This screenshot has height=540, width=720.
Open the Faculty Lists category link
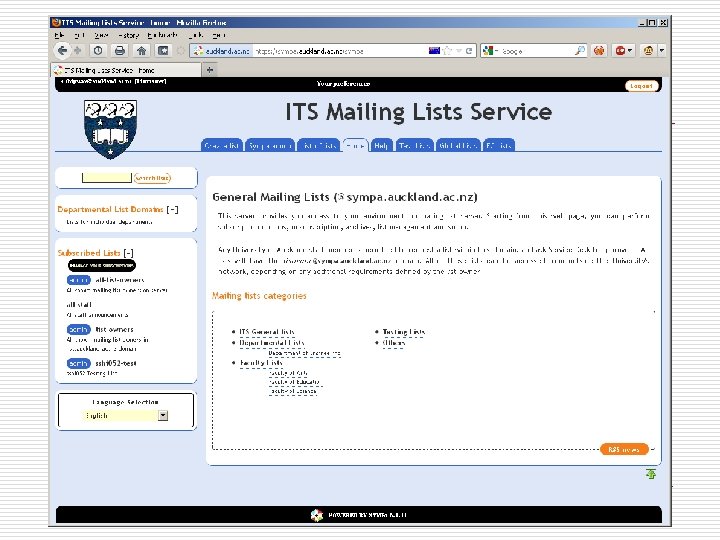[x=261, y=363]
